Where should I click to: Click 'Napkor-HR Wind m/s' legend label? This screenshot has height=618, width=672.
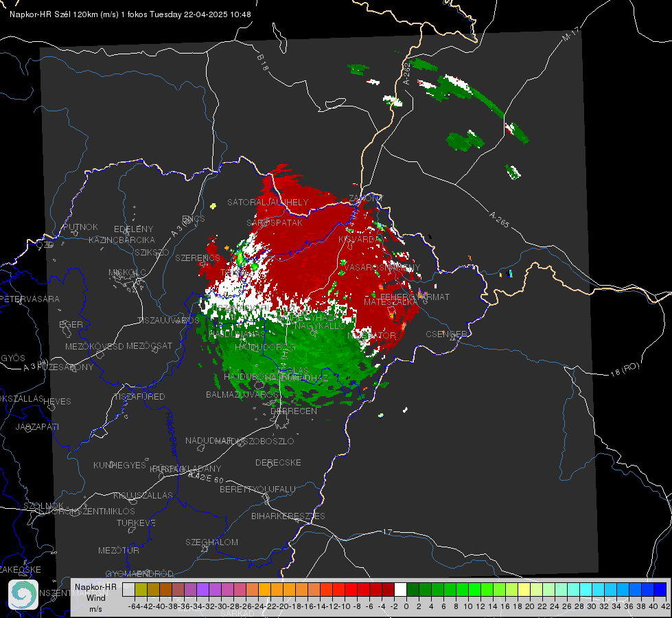click(x=95, y=597)
